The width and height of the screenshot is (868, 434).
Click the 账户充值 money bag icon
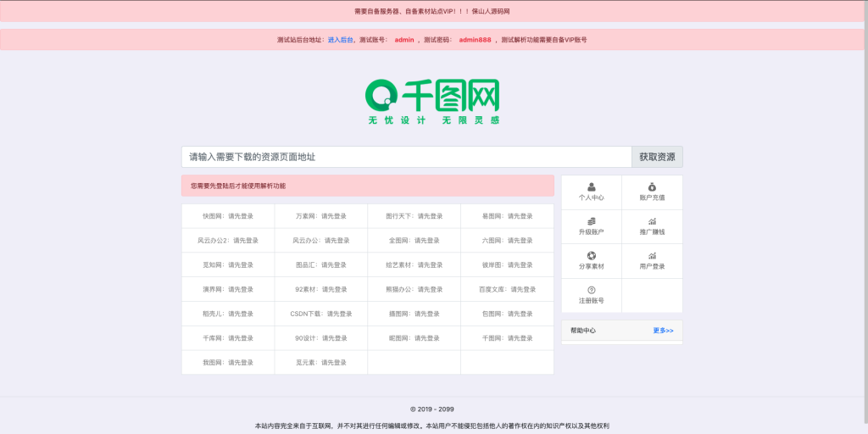pyautogui.click(x=652, y=187)
